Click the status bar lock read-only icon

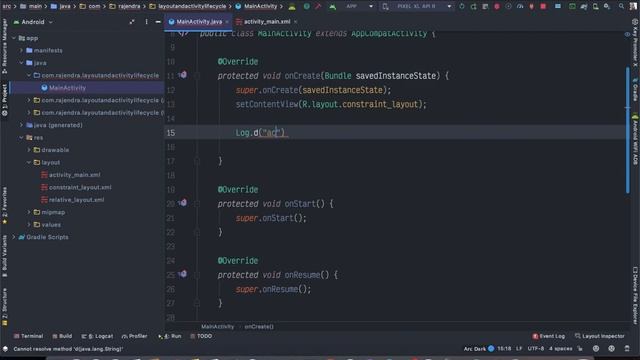pos(580,349)
